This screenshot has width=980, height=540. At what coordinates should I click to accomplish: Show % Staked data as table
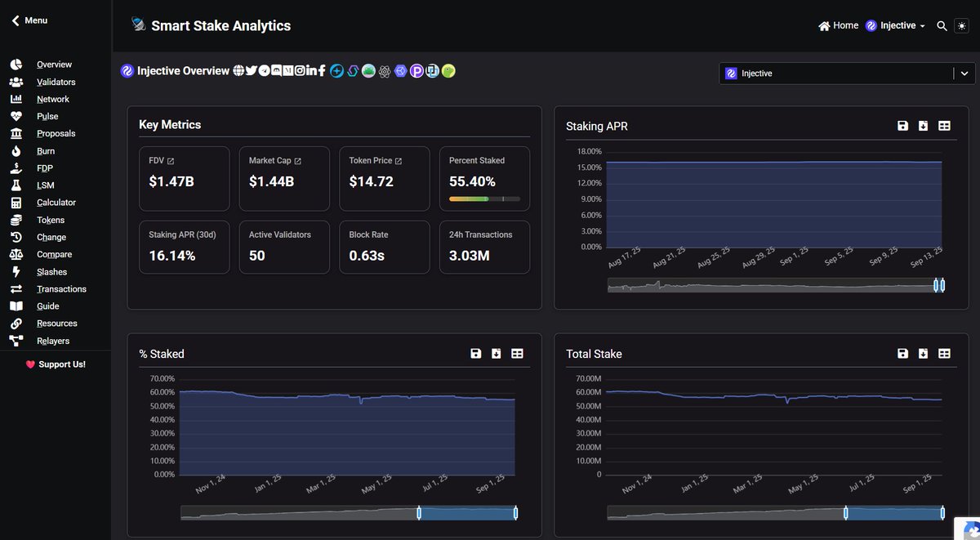click(517, 354)
